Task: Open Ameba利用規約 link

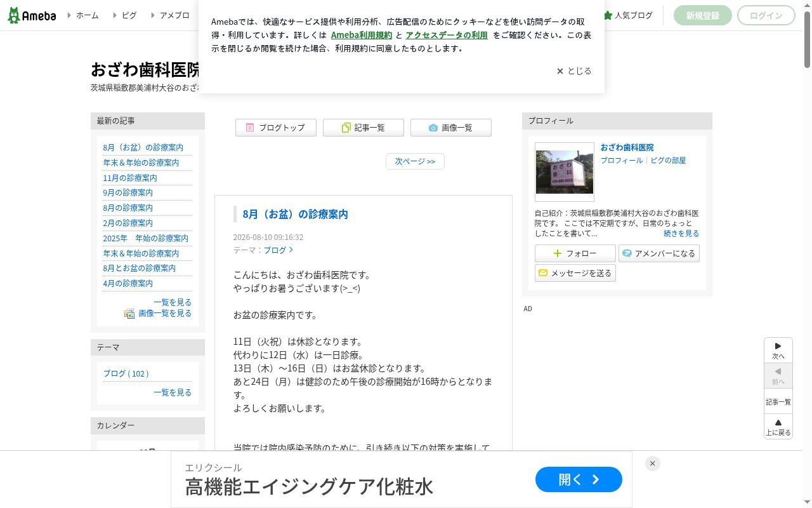Action: pyautogui.click(x=362, y=36)
